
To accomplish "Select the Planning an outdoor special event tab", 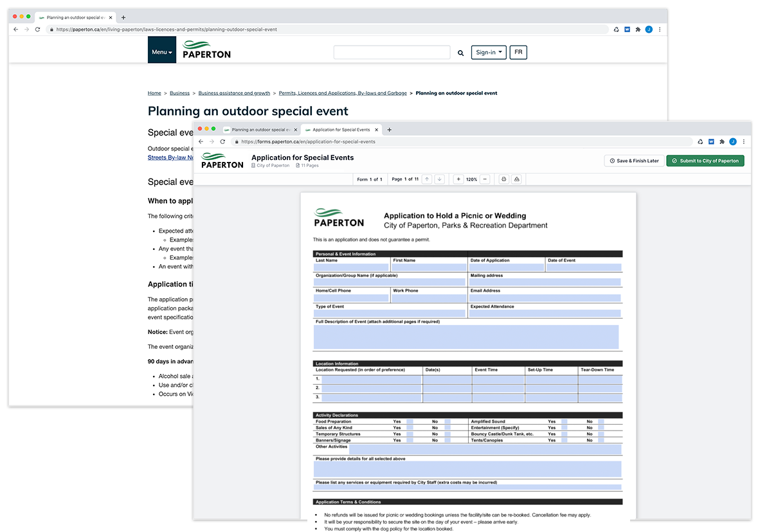I will [260, 129].
